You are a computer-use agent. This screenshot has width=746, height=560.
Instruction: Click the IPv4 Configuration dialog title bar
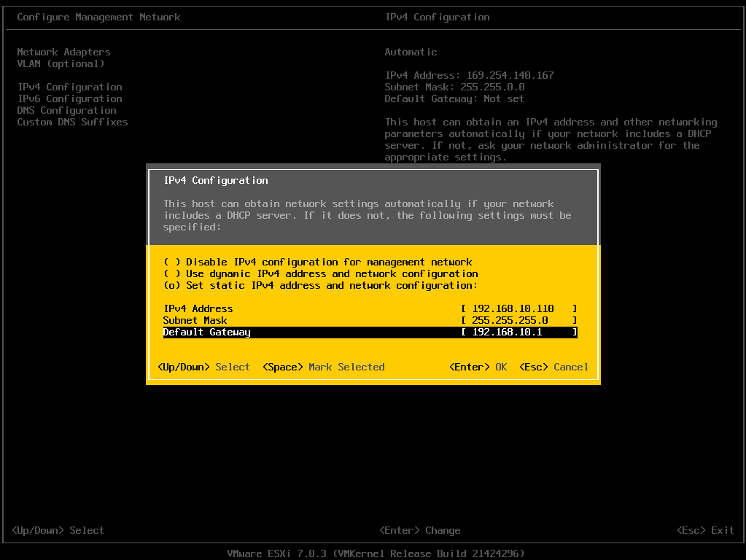coord(214,180)
